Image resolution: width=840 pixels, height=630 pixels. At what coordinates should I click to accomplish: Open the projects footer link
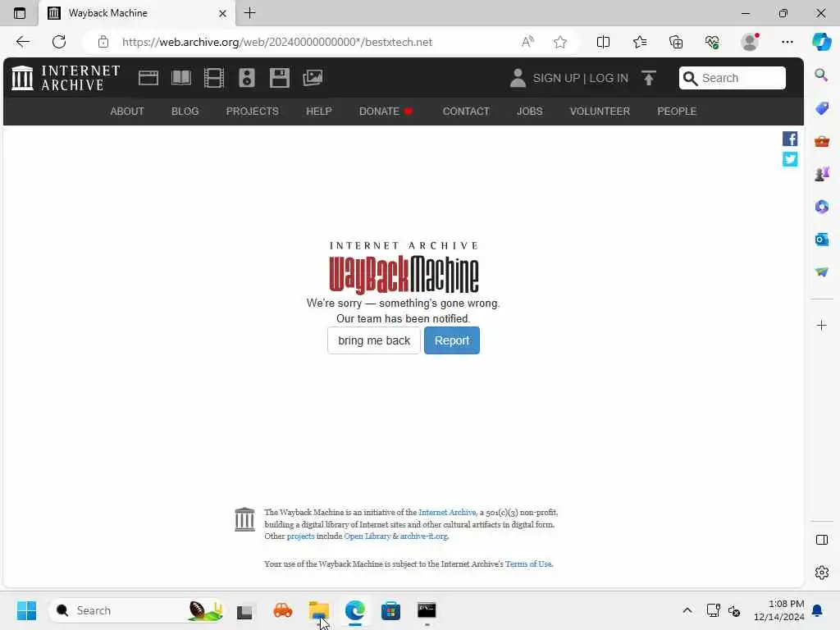point(300,536)
